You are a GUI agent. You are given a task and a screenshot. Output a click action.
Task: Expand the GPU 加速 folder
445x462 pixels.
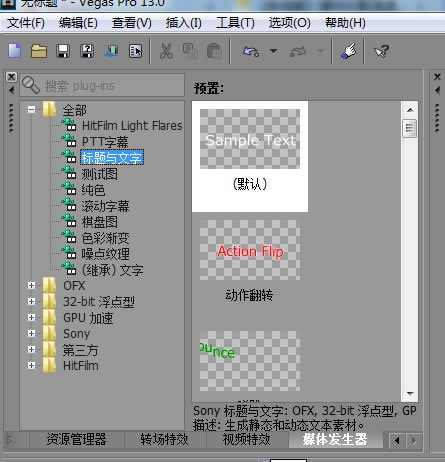click(x=31, y=317)
